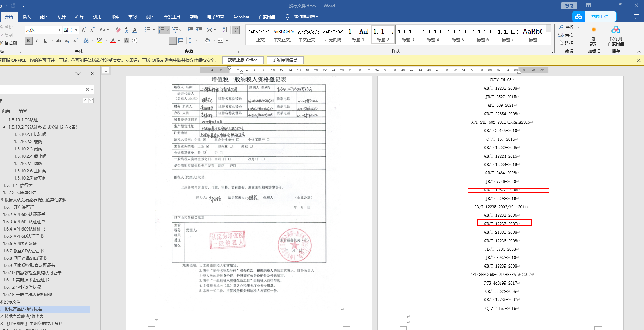The height and width of the screenshot is (330, 644).
Task: Apply distributed alignment to the paragraph
Action: (x=181, y=41)
